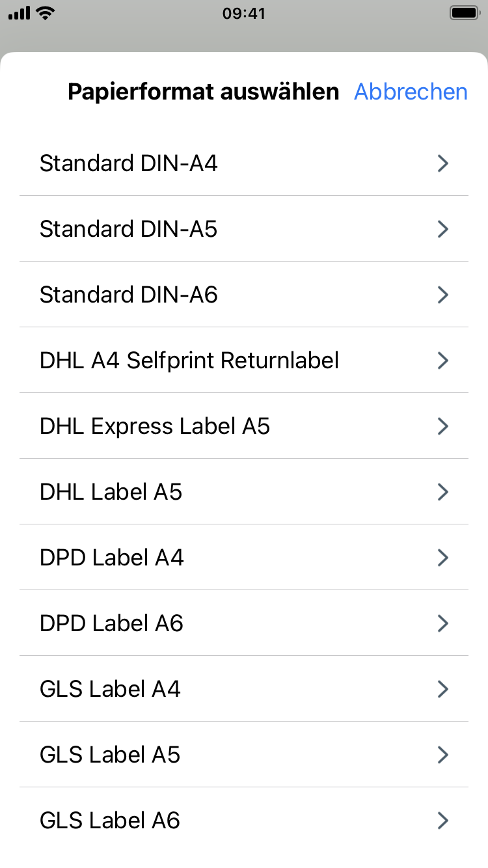The image size is (488, 868).
Task: Tap the chevron for DHL Express Label A5
Action: point(443,426)
